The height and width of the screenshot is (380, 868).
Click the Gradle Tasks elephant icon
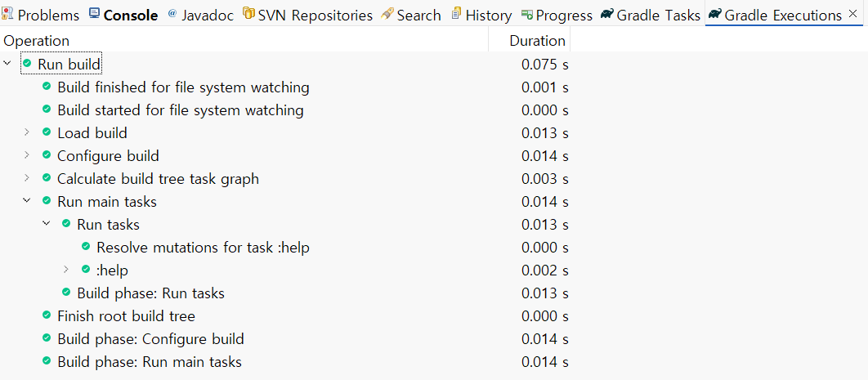[x=606, y=15]
